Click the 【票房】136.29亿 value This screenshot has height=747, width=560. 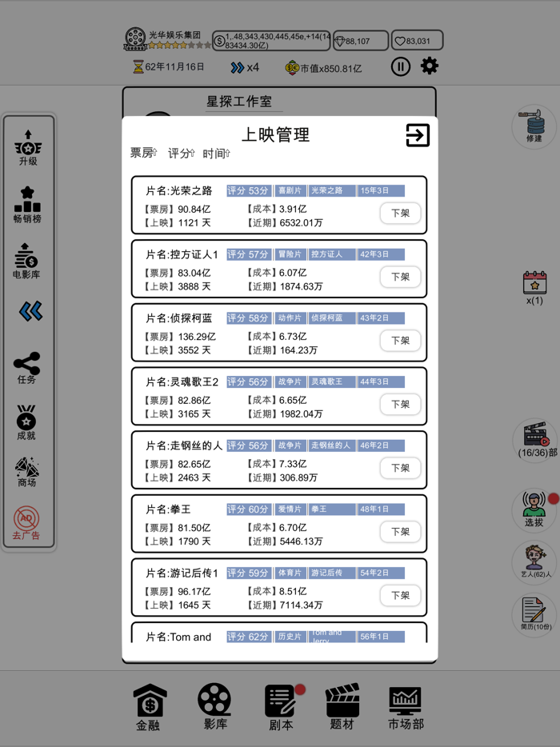pos(180,337)
